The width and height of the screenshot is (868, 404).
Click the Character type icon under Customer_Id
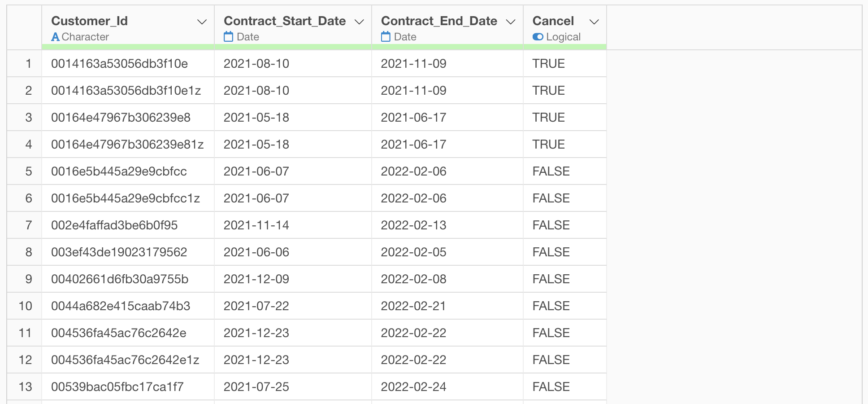pos(55,37)
